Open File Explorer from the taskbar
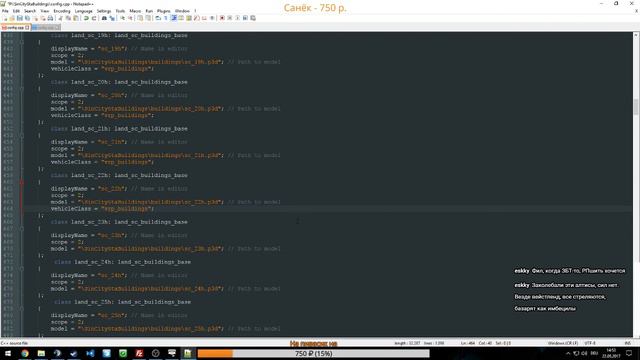 click(x=41, y=353)
